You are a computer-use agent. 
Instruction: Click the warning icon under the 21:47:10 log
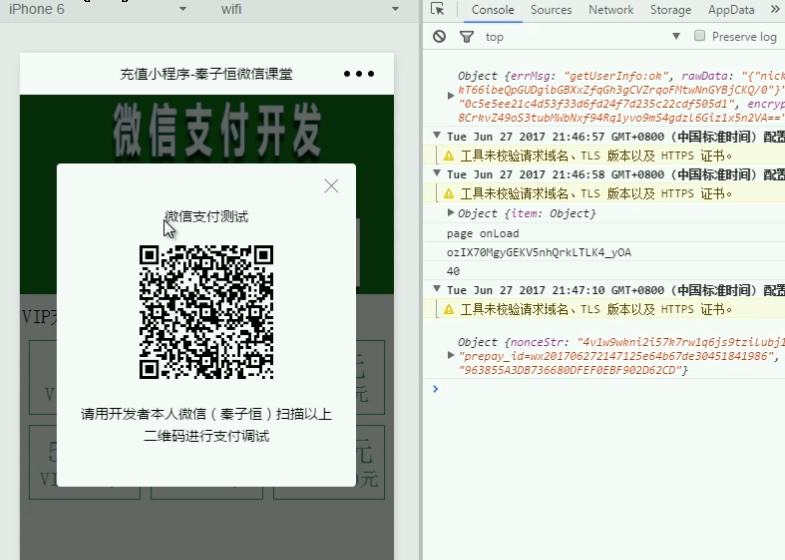[x=449, y=309]
